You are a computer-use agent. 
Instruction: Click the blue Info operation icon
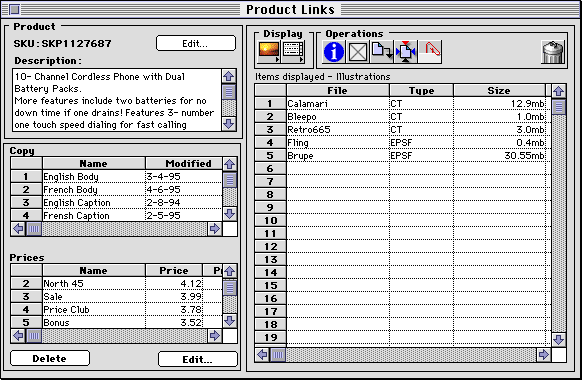click(333, 52)
